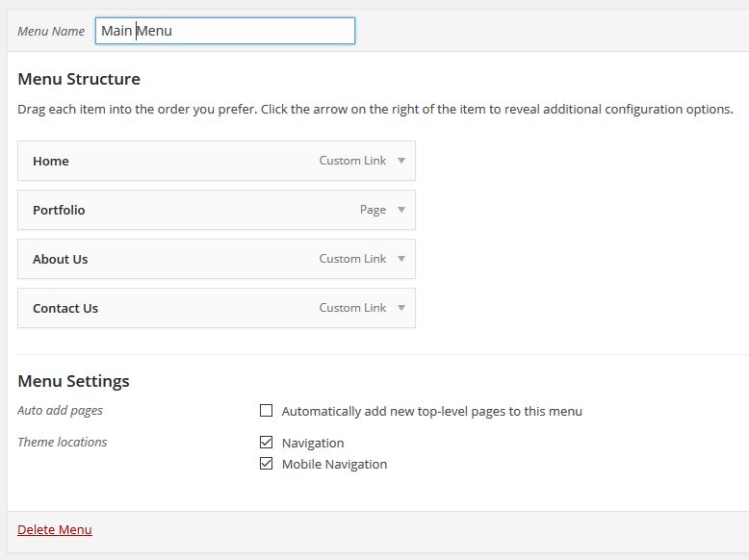Click the Custom Link label on Home
Viewport: 749px width, 560px height.
pyautogui.click(x=352, y=161)
